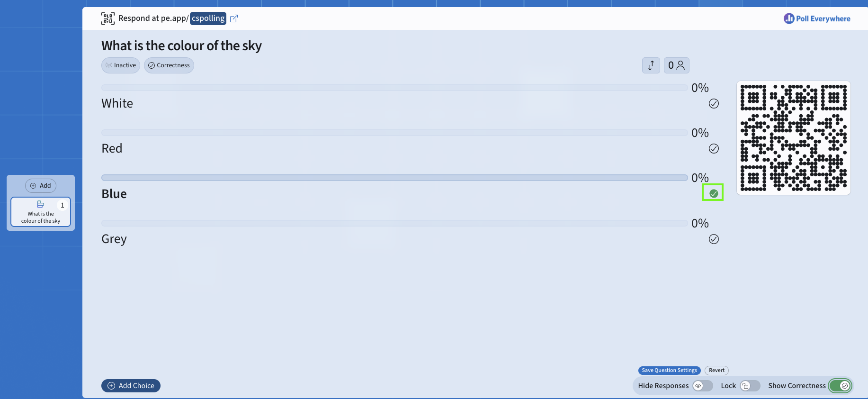Click the Correctness badge under the question title
Screen dimensions: 868x399
coord(169,65)
